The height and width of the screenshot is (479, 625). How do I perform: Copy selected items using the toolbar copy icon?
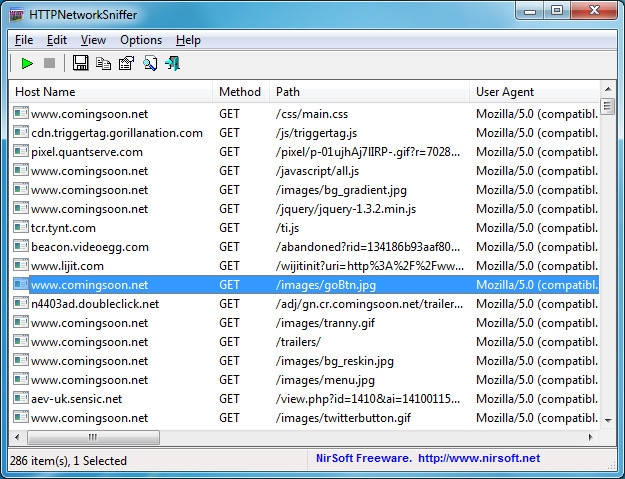[x=103, y=63]
